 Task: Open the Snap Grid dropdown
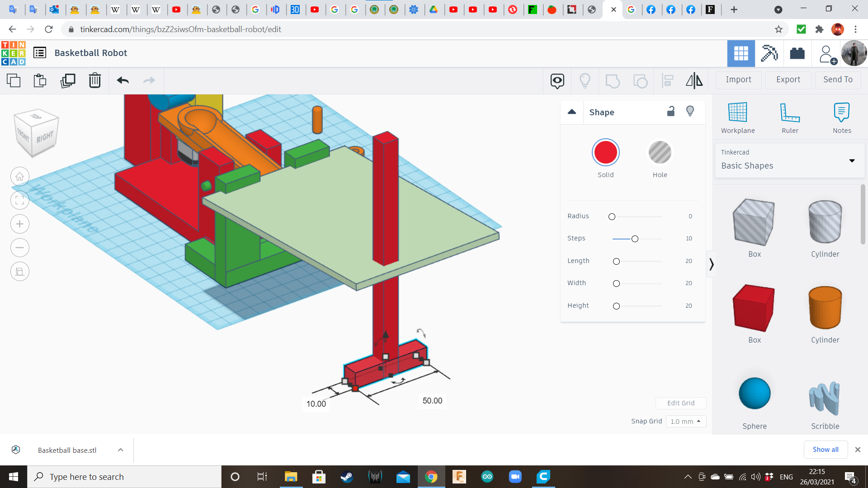(x=685, y=421)
